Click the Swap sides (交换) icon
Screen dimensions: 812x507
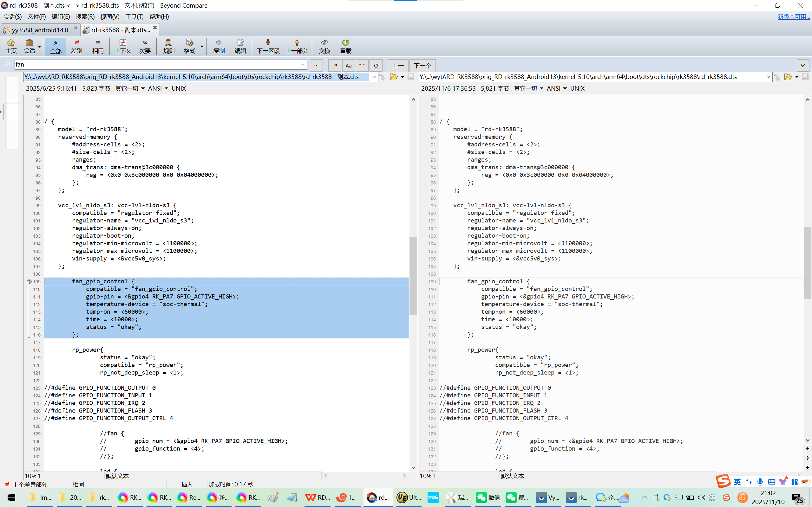tap(324, 46)
